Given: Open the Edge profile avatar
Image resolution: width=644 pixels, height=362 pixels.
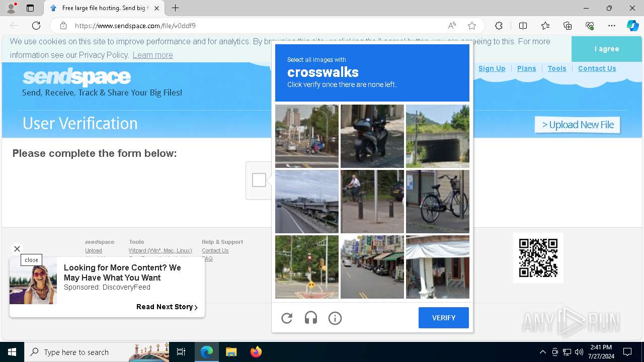Looking at the screenshot, I should click(x=11, y=8).
